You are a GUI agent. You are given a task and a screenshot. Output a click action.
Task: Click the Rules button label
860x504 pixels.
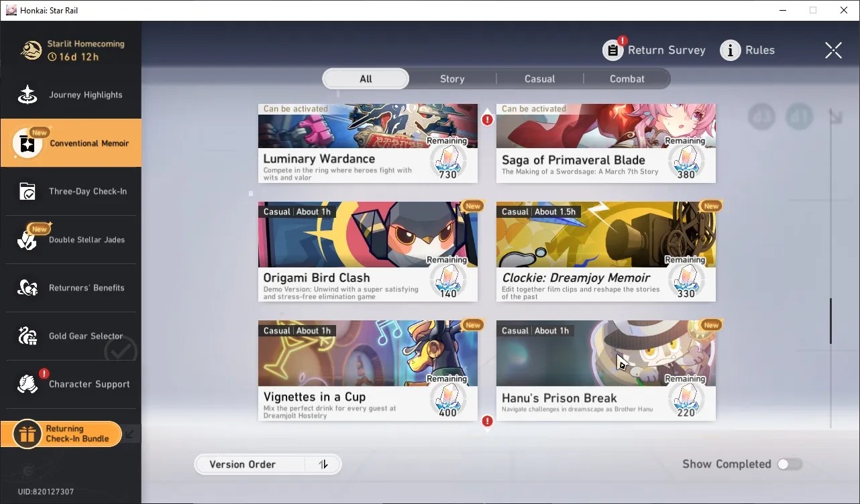760,50
